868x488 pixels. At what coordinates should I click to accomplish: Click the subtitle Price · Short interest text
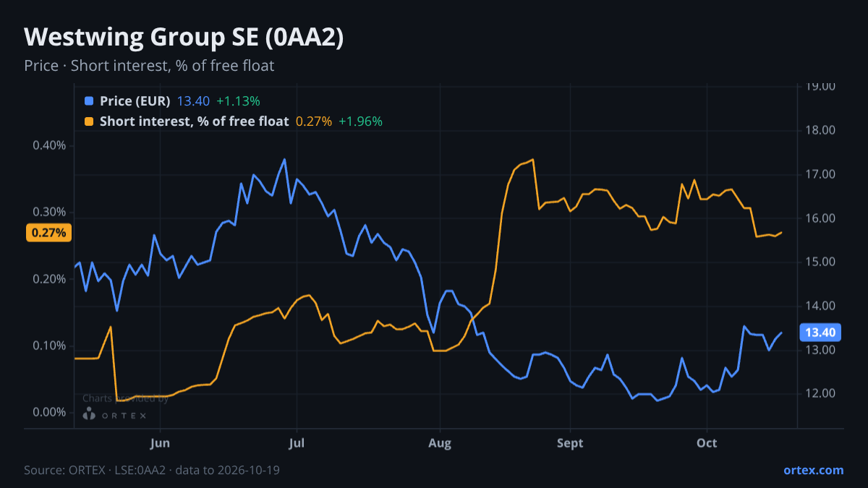pyautogui.click(x=149, y=66)
